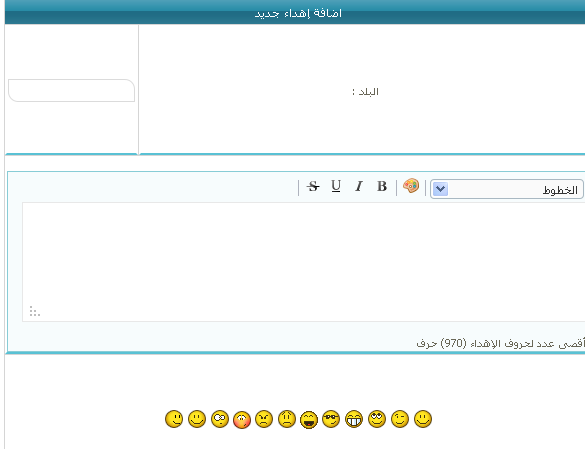The width and height of the screenshot is (585, 449).
Task: Click the اضافة إهداء جديد header title
Action: point(298,13)
